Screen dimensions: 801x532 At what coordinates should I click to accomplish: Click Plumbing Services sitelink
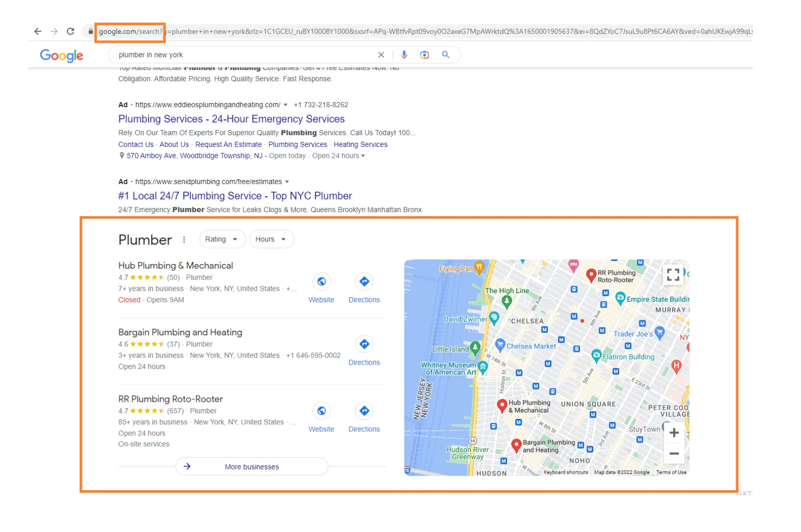tap(297, 145)
